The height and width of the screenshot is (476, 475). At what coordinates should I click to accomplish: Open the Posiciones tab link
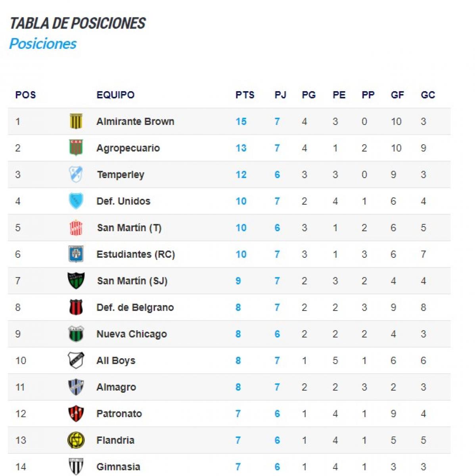tap(43, 44)
